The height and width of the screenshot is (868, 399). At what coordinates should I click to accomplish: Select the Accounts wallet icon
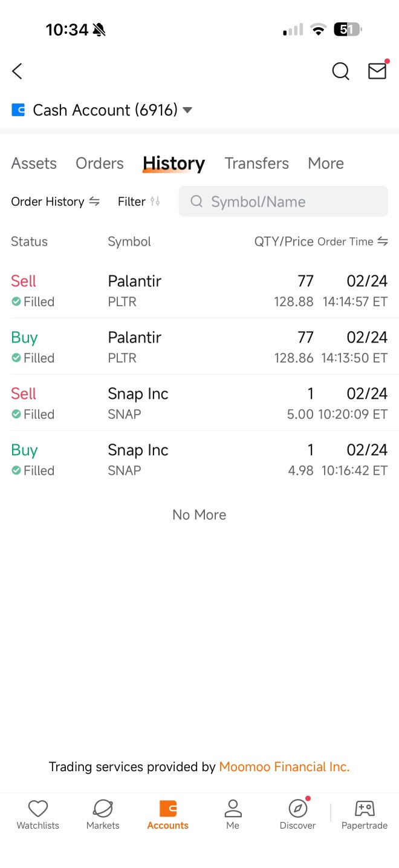pyautogui.click(x=168, y=809)
